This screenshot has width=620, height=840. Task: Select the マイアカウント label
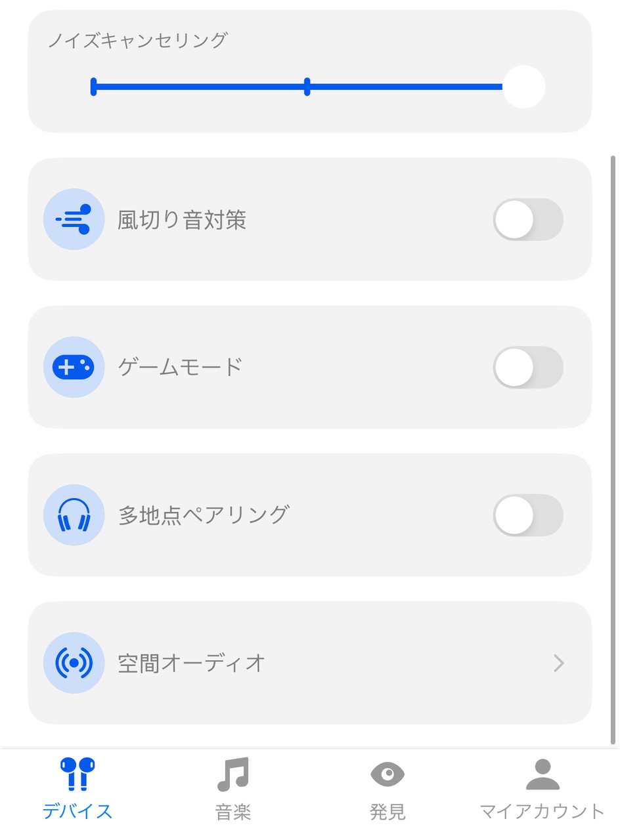tap(542, 812)
